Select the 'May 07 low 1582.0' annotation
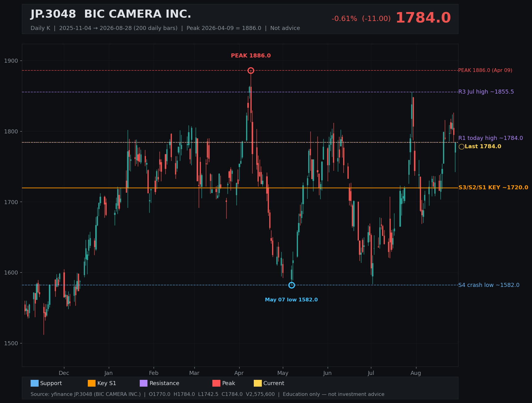This screenshot has width=532, height=403. 291,300
